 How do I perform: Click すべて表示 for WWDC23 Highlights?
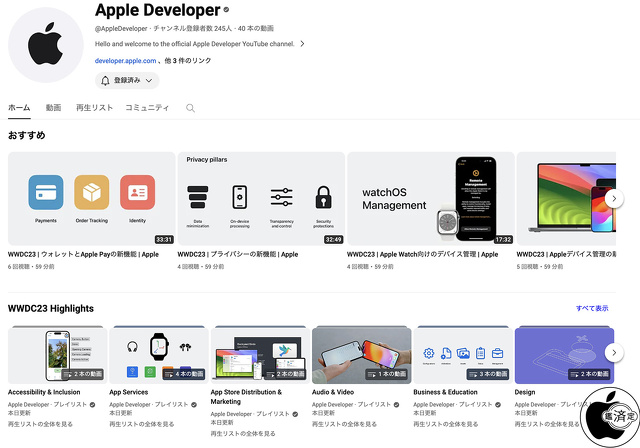point(591,308)
